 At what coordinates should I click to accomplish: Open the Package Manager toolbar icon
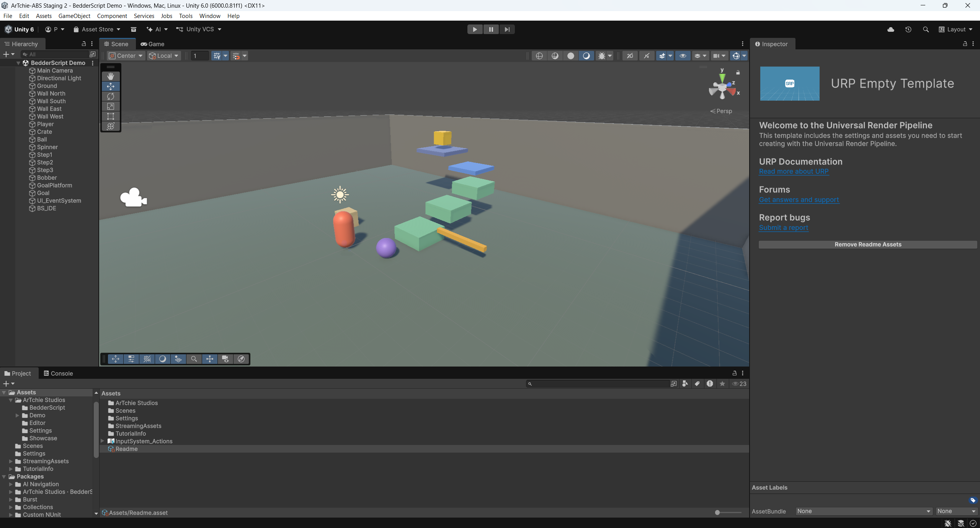(134, 29)
